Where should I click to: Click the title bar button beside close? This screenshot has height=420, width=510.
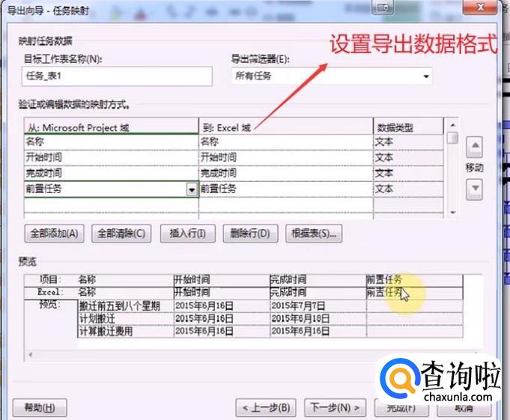tap(383, 7)
